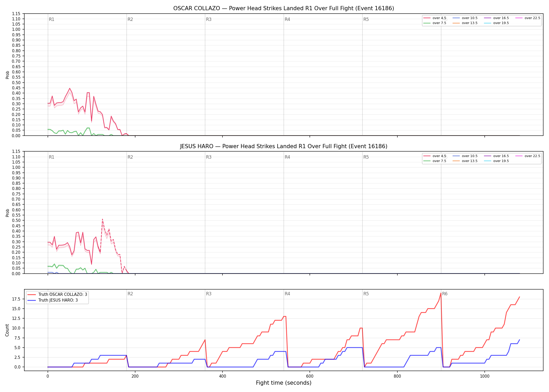Click the R2 marker in the Count chart
549x392 pixels.
click(x=130, y=294)
